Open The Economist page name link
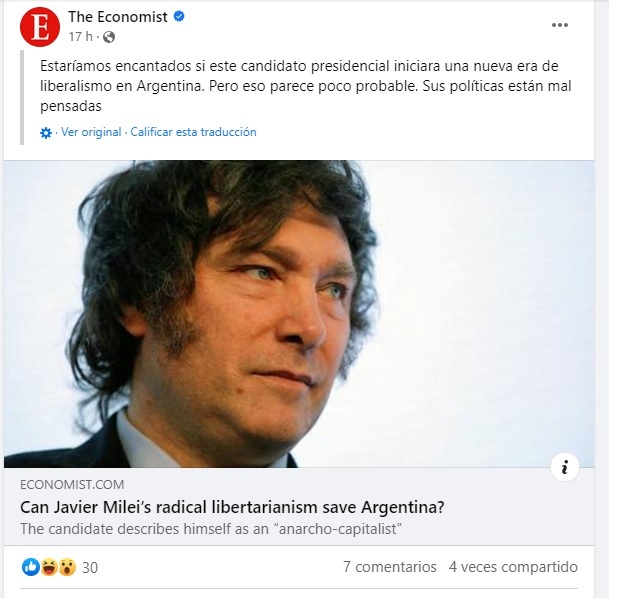The image size is (618, 601). pos(118,17)
